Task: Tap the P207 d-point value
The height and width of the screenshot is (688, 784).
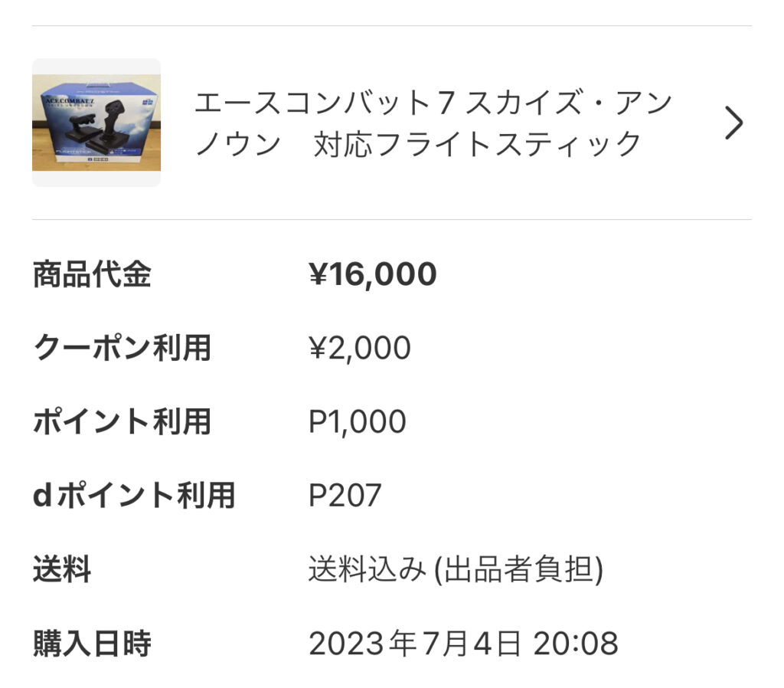Action: coord(345,496)
